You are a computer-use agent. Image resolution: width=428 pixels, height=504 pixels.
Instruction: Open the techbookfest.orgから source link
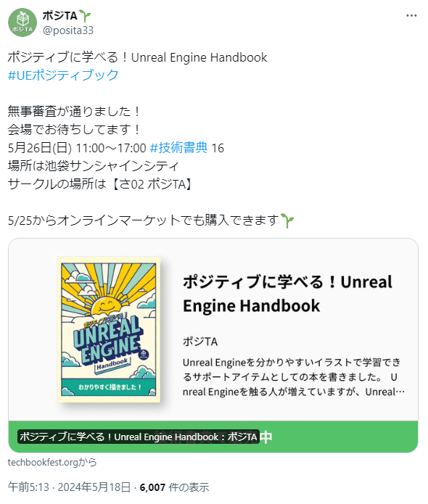tap(52, 463)
